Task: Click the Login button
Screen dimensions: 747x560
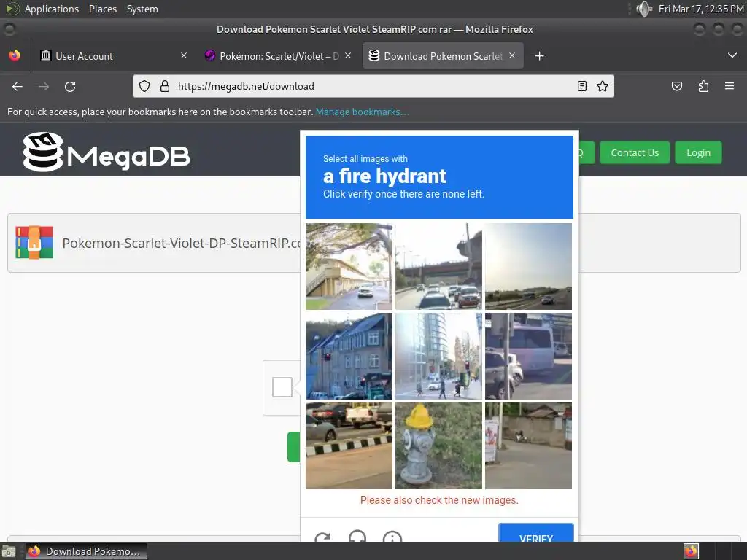Action: (x=698, y=152)
